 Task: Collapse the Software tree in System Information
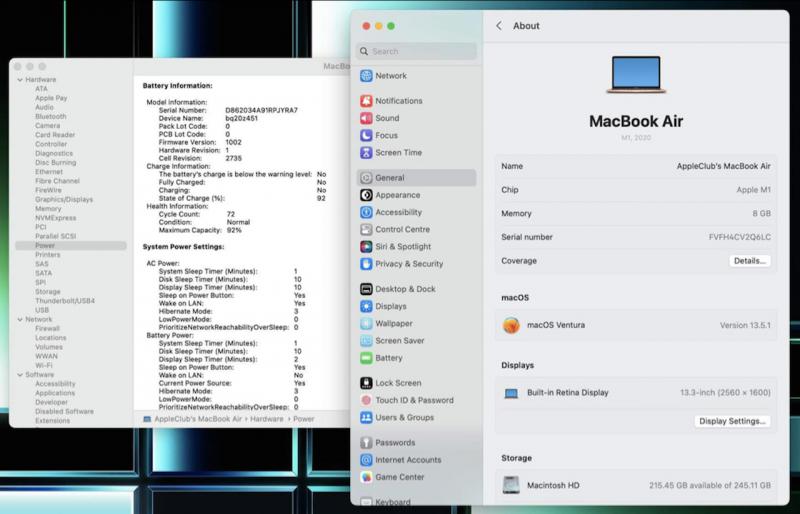[20, 375]
